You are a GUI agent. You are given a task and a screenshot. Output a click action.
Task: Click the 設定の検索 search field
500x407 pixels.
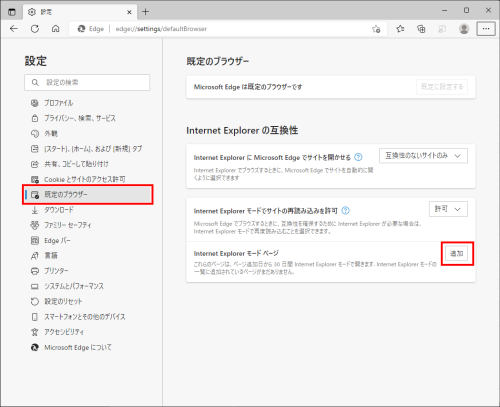pyautogui.click(x=87, y=82)
